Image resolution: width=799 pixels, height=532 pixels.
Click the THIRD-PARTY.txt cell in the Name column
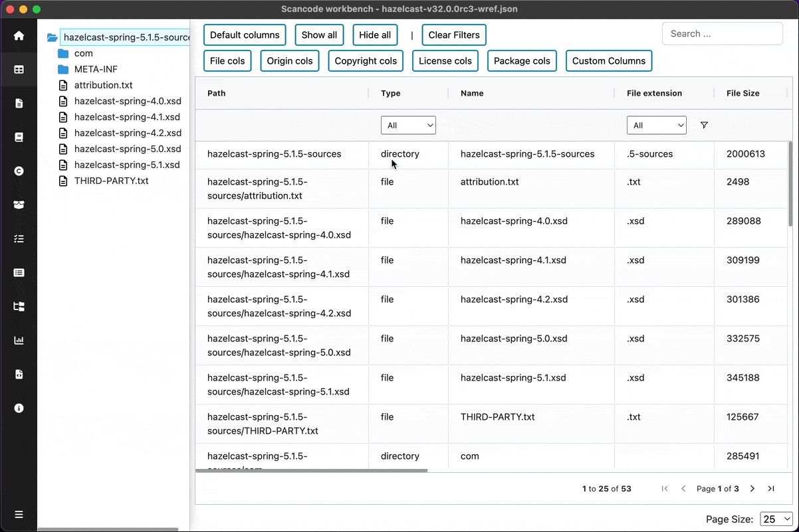click(497, 417)
